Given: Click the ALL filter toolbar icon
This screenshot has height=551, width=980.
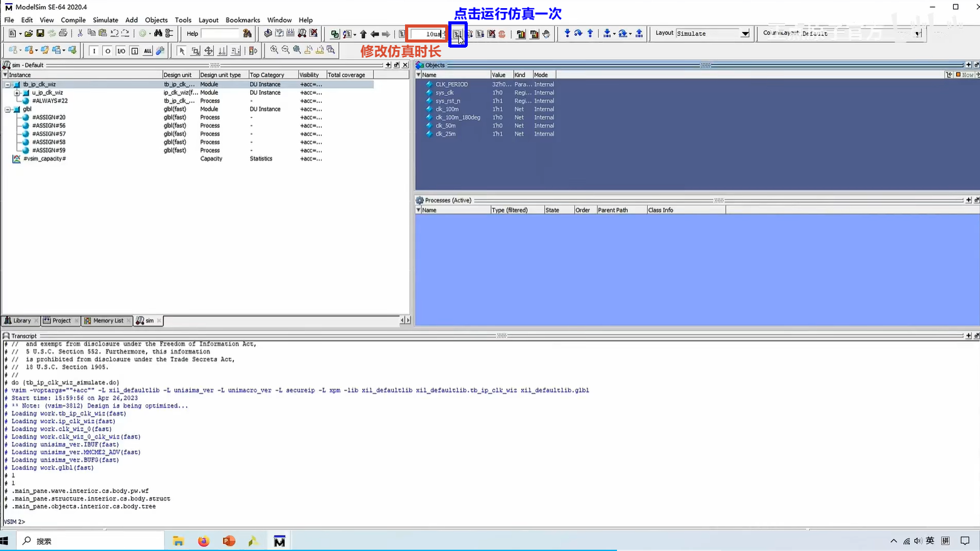Looking at the screenshot, I should (147, 51).
